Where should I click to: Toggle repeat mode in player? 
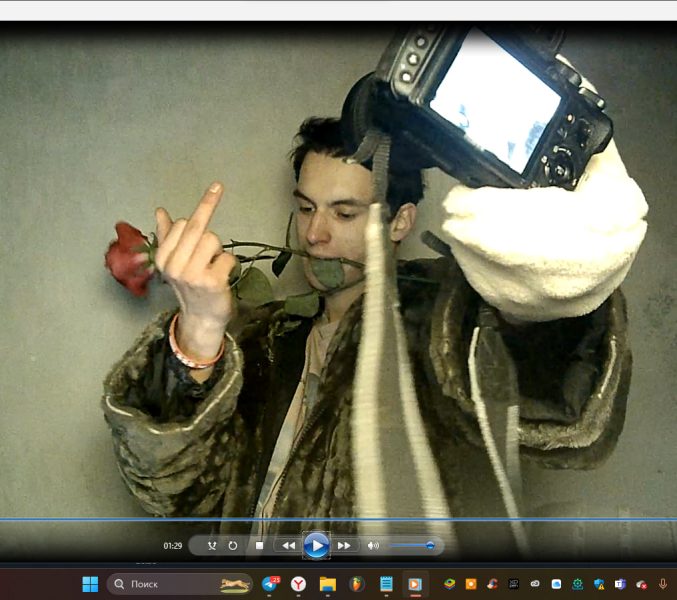233,546
